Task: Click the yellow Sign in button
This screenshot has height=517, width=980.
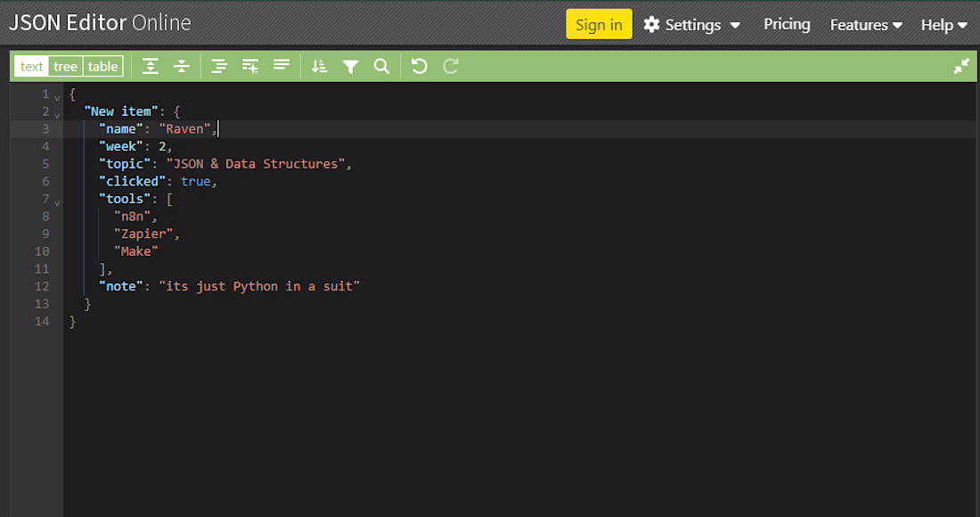Action: tap(599, 24)
